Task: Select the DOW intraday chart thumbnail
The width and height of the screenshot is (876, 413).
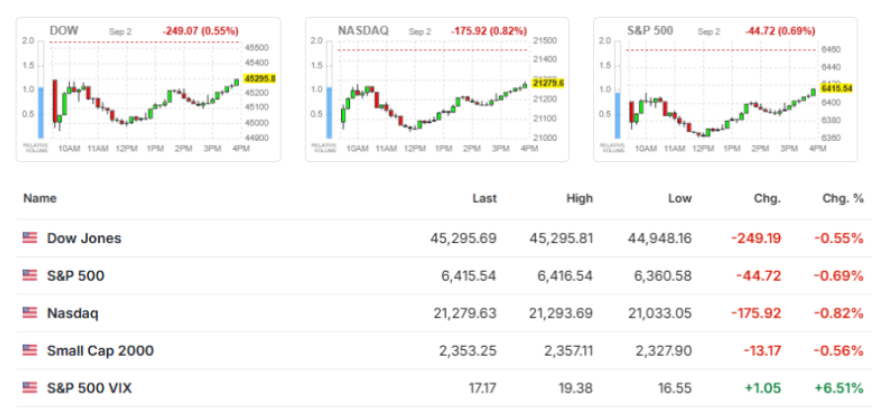Action: [x=148, y=89]
